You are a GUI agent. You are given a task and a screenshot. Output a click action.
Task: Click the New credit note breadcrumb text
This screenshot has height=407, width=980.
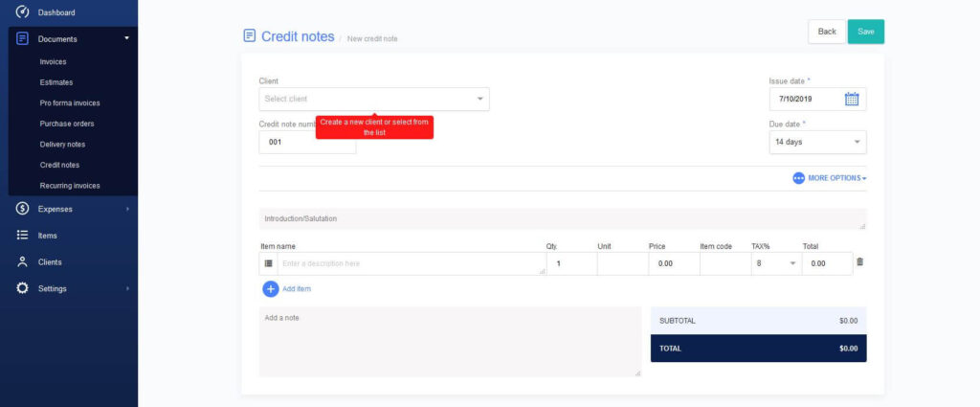tap(372, 38)
